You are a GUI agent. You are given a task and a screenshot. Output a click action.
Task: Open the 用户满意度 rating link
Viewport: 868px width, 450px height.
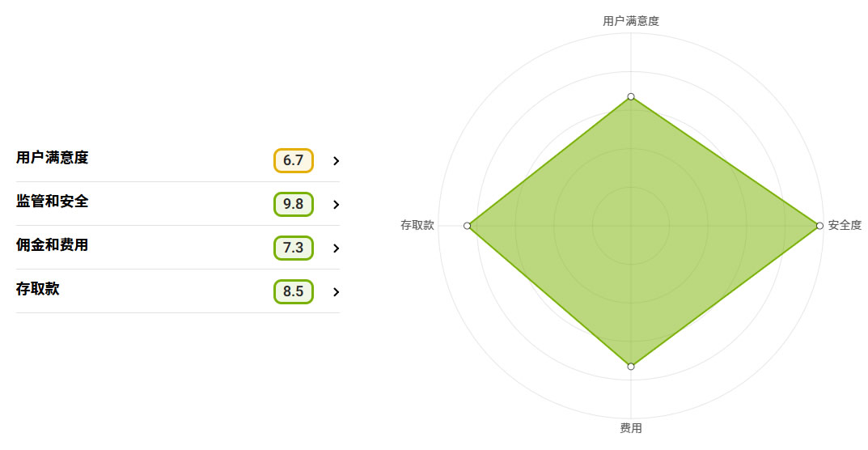[x=53, y=158]
